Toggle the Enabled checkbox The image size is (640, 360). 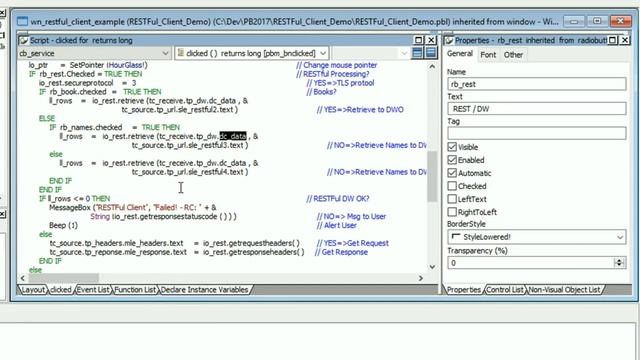pos(452,160)
